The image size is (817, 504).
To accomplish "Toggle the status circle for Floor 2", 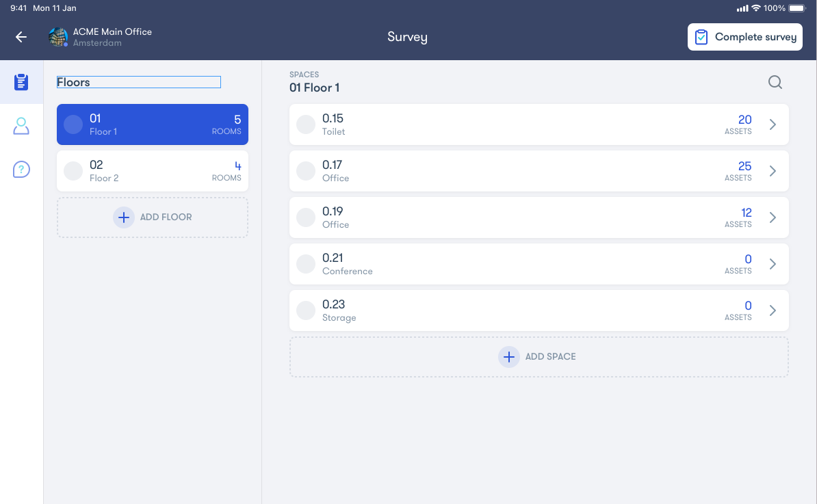I will click(73, 171).
